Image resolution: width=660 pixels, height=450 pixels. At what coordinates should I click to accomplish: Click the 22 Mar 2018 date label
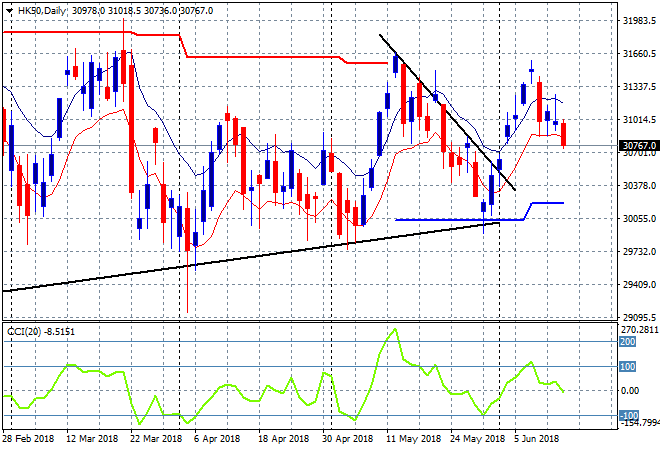[156, 439]
